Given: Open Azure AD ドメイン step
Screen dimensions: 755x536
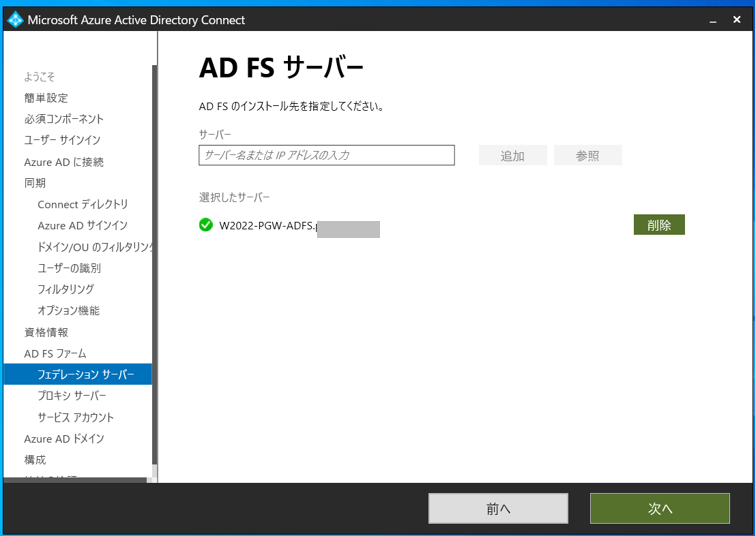Looking at the screenshot, I should [x=64, y=439].
